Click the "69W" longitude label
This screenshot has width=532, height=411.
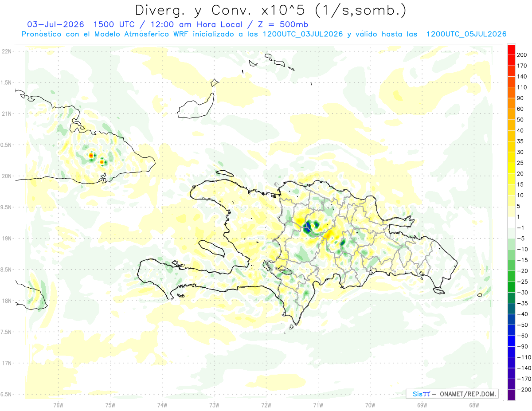click(422, 404)
